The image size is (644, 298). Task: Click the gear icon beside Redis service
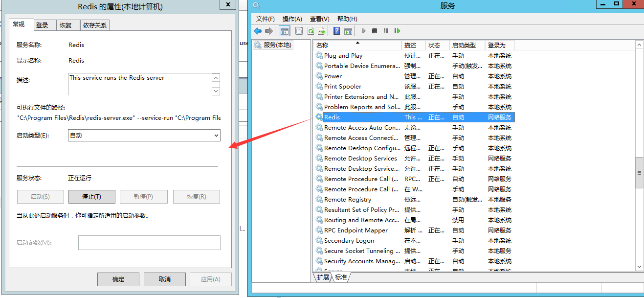[319, 117]
